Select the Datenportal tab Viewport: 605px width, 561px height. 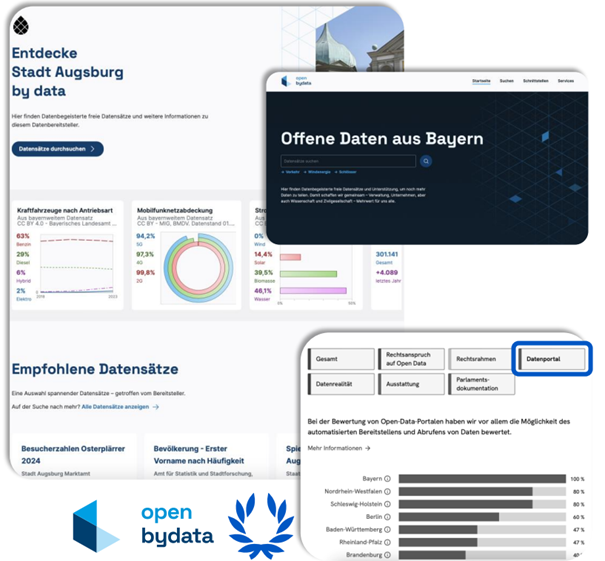[x=552, y=359]
